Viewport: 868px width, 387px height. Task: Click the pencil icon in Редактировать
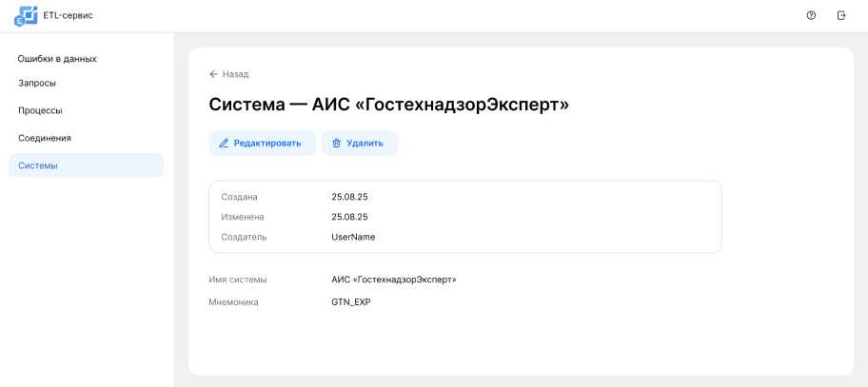click(x=224, y=144)
